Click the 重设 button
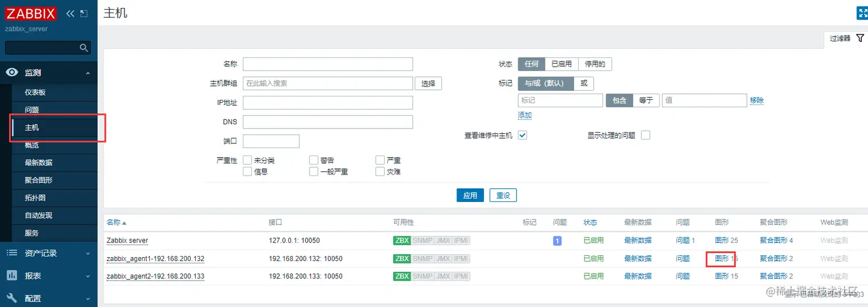The height and width of the screenshot is (307, 868). pyautogui.click(x=503, y=195)
